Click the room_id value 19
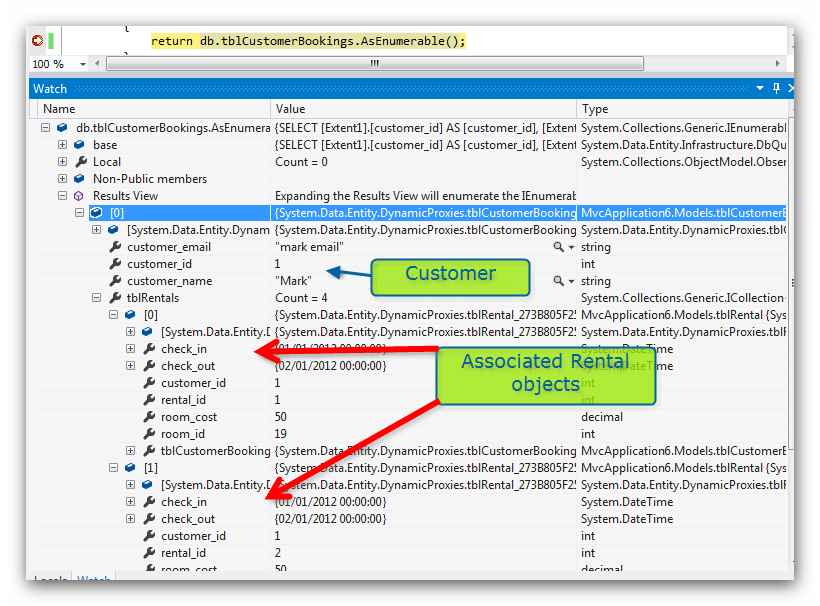 [281, 433]
